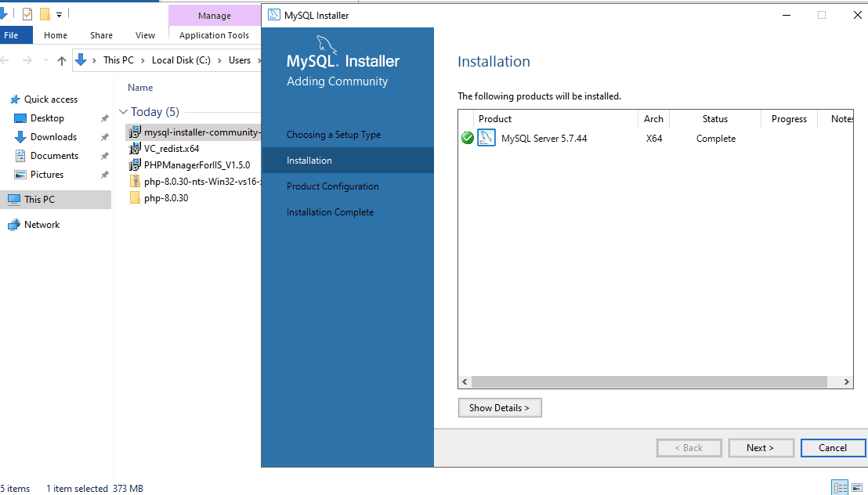Click the horizontal scrollbar in product list
This screenshot has height=495, width=868.
(649, 382)
